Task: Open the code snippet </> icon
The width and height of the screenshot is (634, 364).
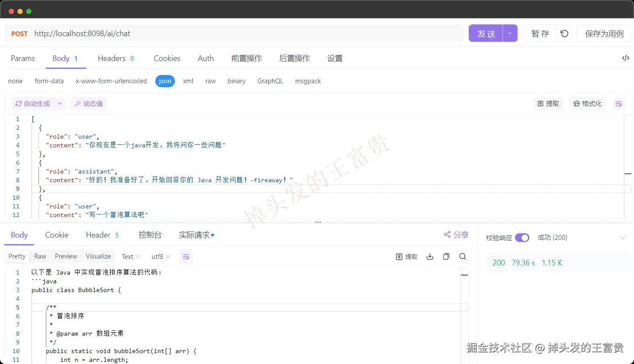Action: tap(625, 58)
